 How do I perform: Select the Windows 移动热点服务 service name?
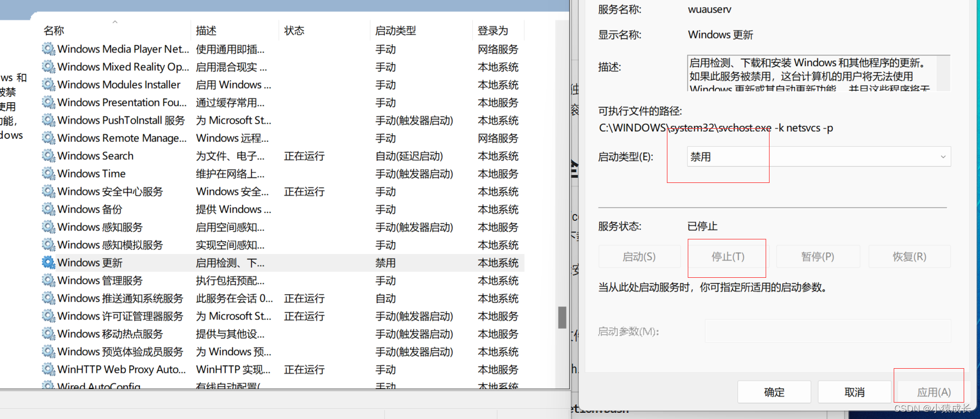pyautogui.click(x=110, y=334)
